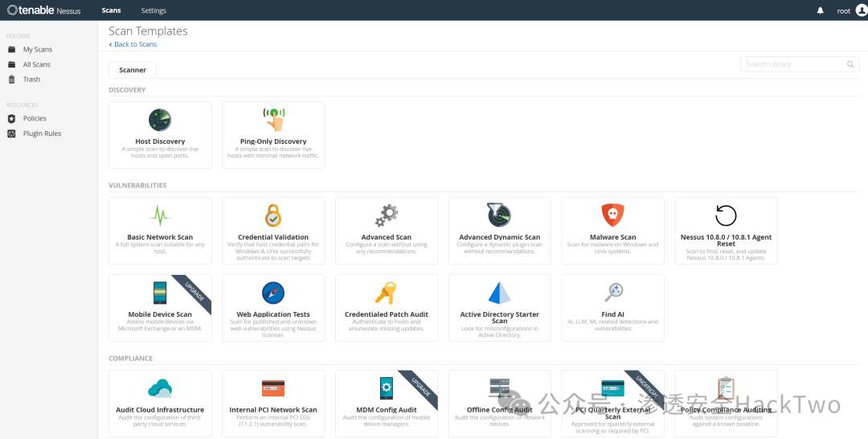Image resolution: width=868 pixels, height=439 pixels.
Task: Open My Scans folder
Action: tap(38, 49)
